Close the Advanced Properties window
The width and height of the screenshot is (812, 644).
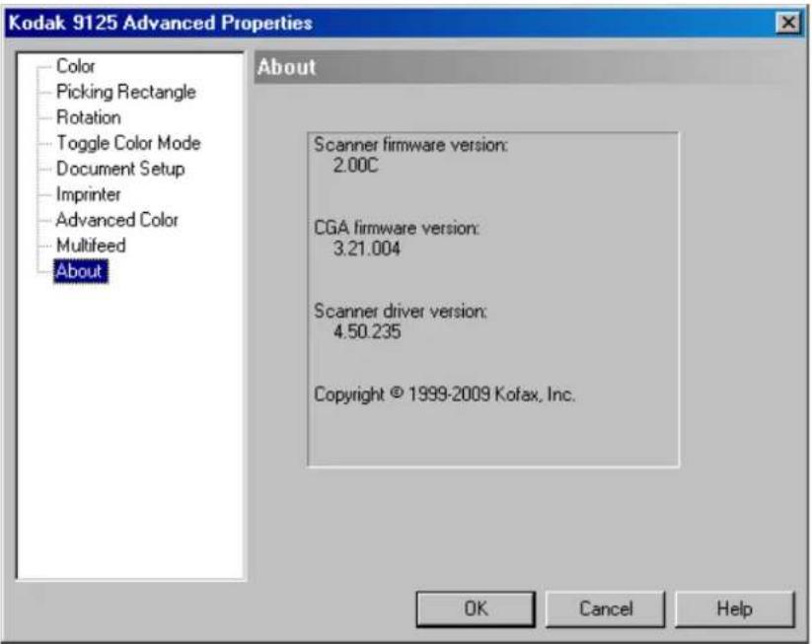788,23
